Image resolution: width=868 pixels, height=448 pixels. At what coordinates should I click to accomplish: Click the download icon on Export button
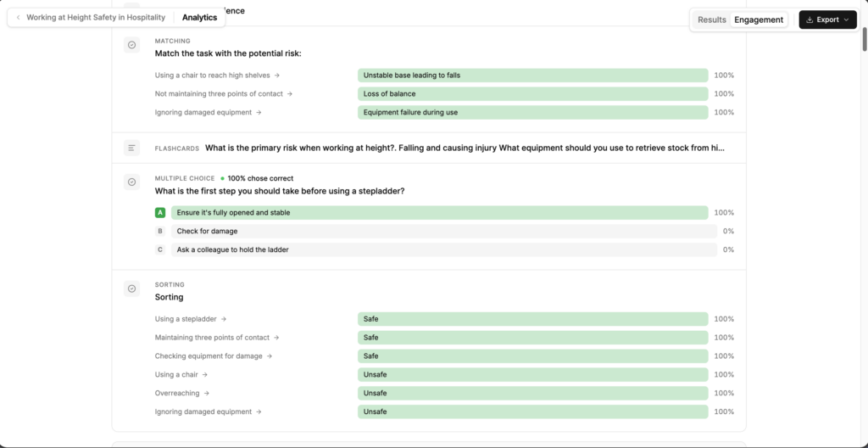click(810, 20)
